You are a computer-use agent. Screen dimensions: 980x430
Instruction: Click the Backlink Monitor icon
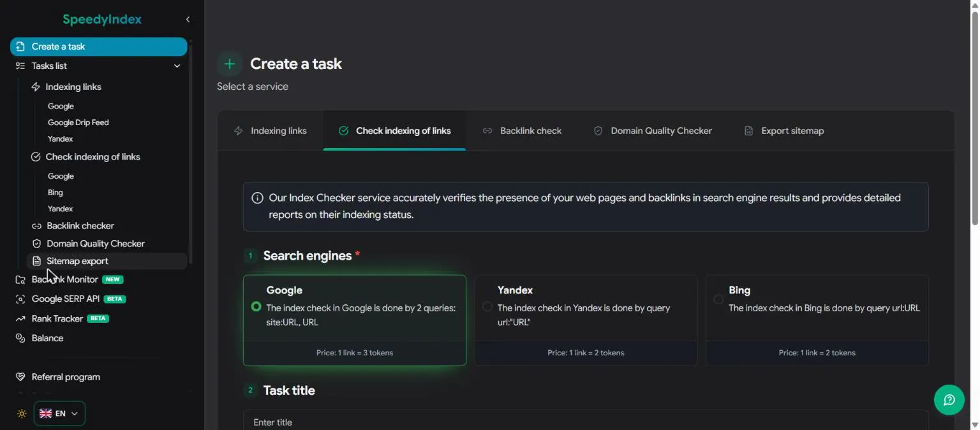[x=20, y=279]
